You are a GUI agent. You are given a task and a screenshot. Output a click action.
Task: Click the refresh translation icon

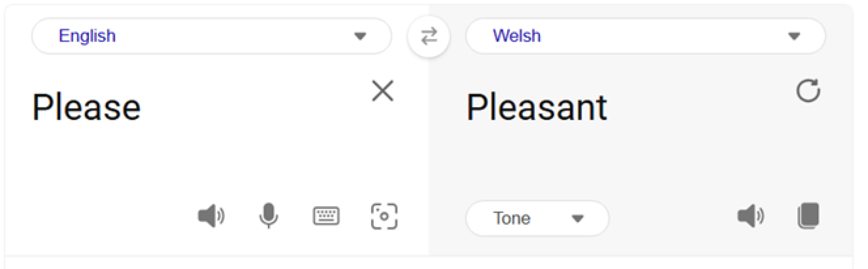coord(808,91)
